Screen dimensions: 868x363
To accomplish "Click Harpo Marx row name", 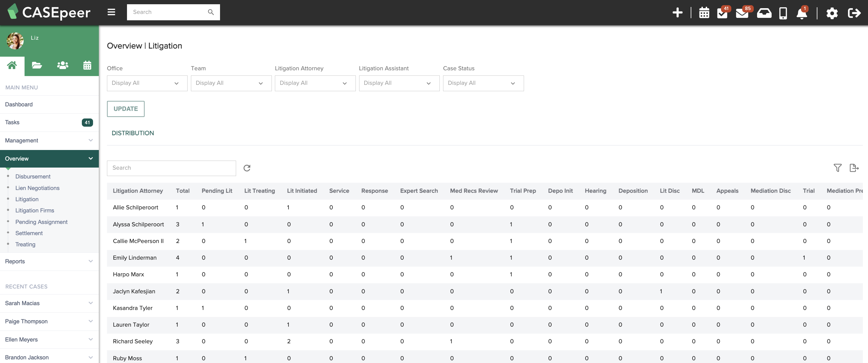I will click(129, 275).
